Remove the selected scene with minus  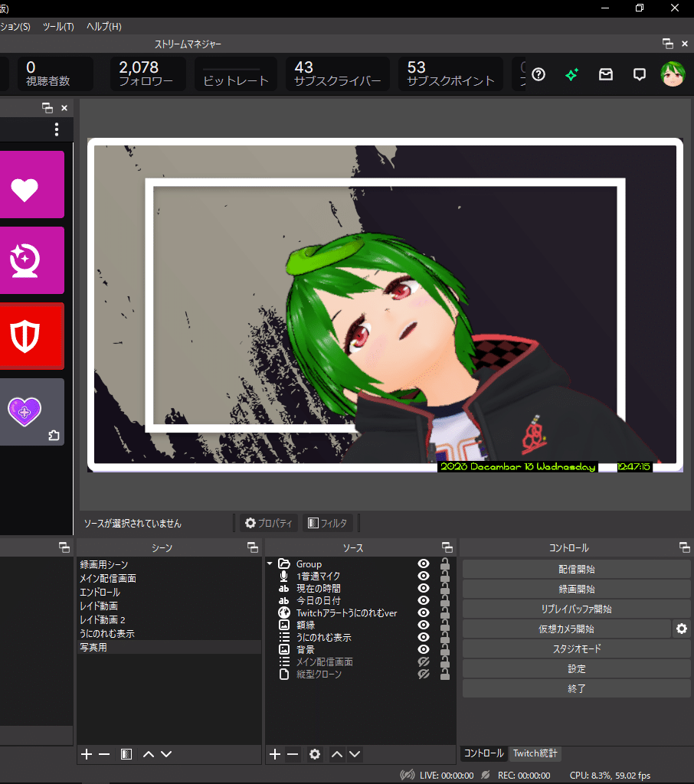click(x=104, y=754)
